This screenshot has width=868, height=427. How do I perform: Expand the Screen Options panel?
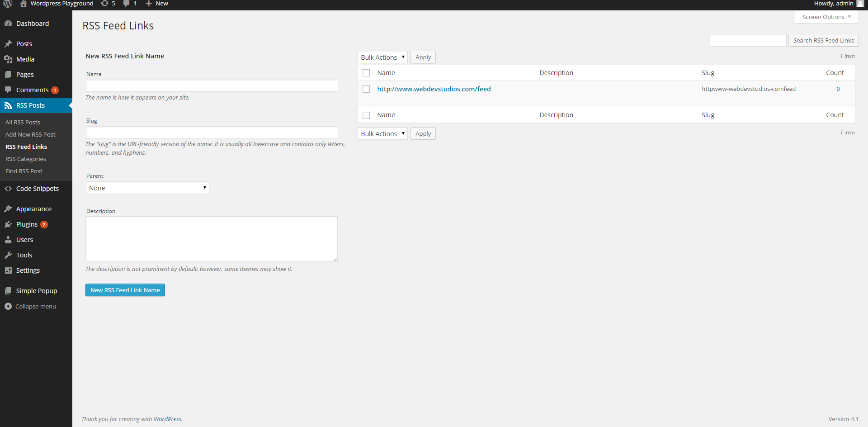pos(827,17)
